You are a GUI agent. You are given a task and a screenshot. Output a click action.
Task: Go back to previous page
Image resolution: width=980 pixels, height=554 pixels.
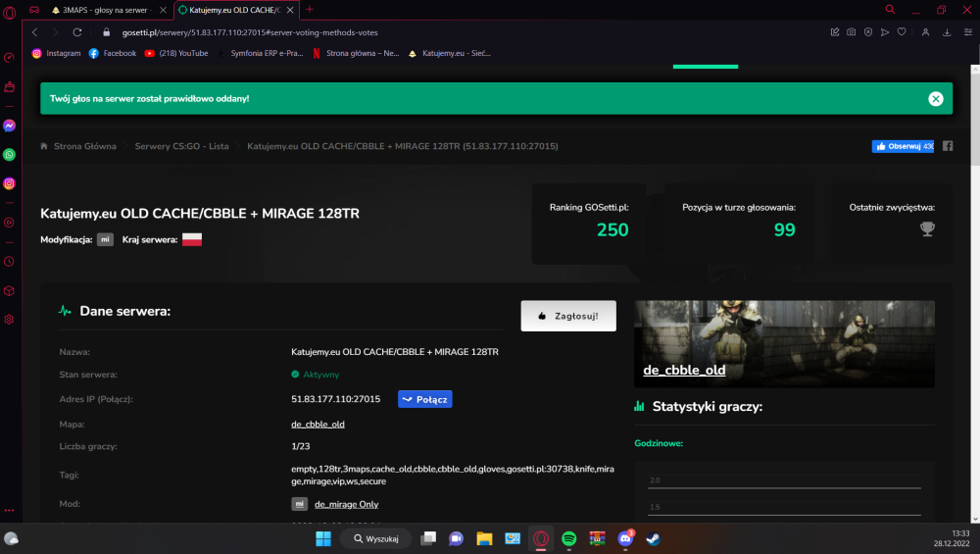tap(35, 32)
